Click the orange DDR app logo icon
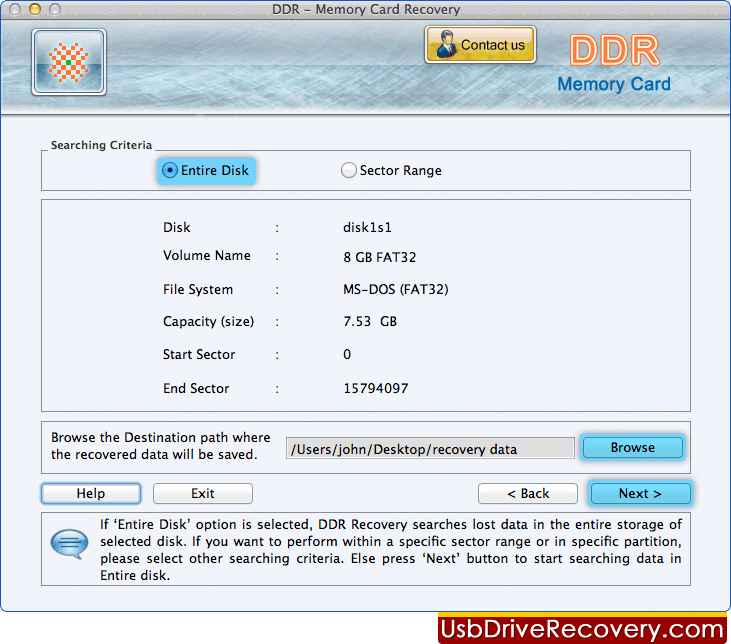Screen dimensions: 731x644 pyautogui.click(x=69, y=62)
